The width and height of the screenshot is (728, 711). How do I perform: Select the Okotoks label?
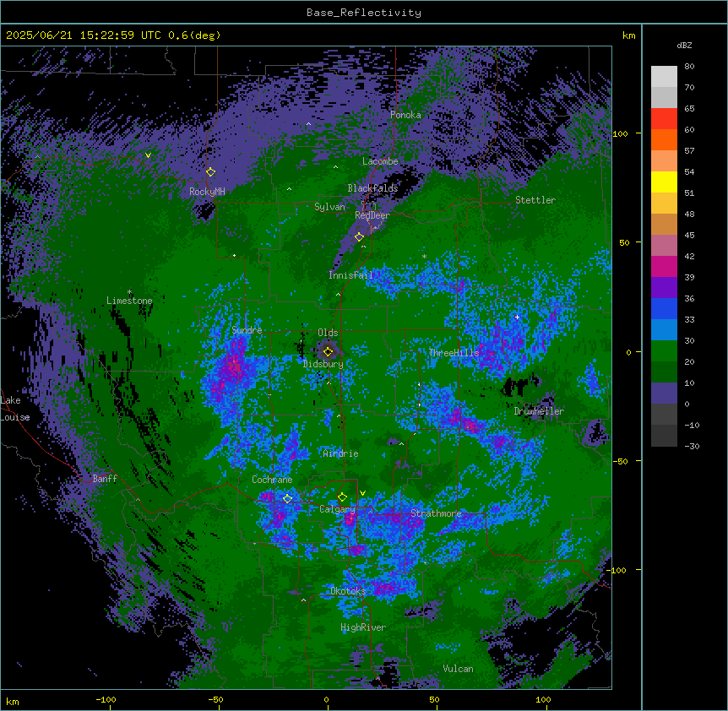point(348,591)
